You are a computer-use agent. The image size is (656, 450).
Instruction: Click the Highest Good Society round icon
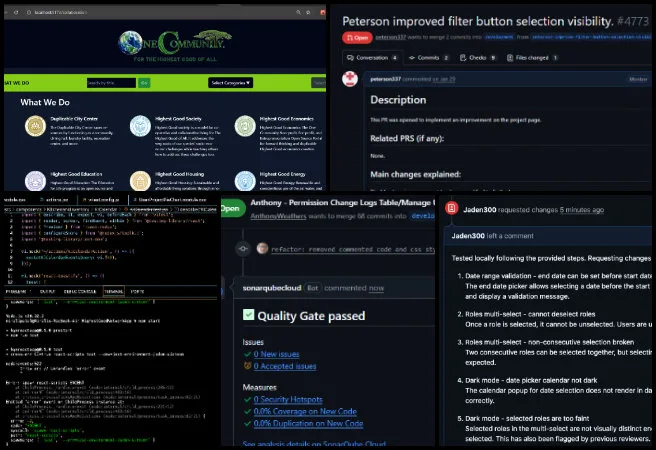(x=140, y=126)
